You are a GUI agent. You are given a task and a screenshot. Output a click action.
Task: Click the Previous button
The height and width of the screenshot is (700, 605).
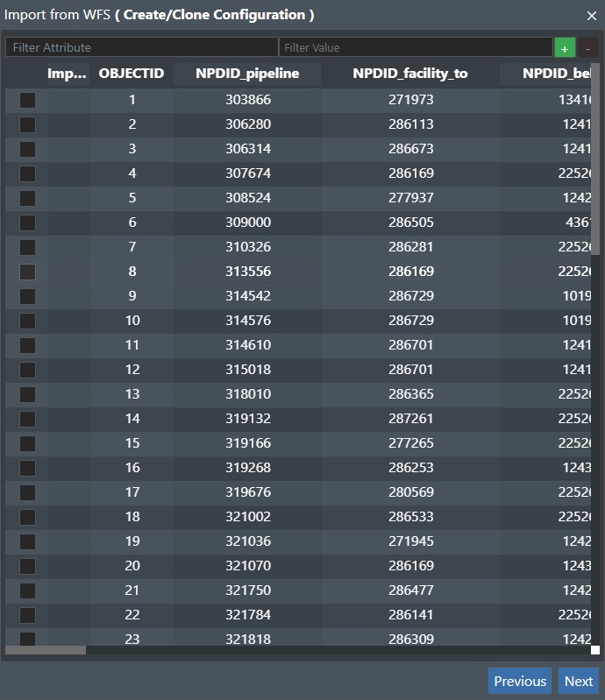pyautogui.click(x=520, y=682)
